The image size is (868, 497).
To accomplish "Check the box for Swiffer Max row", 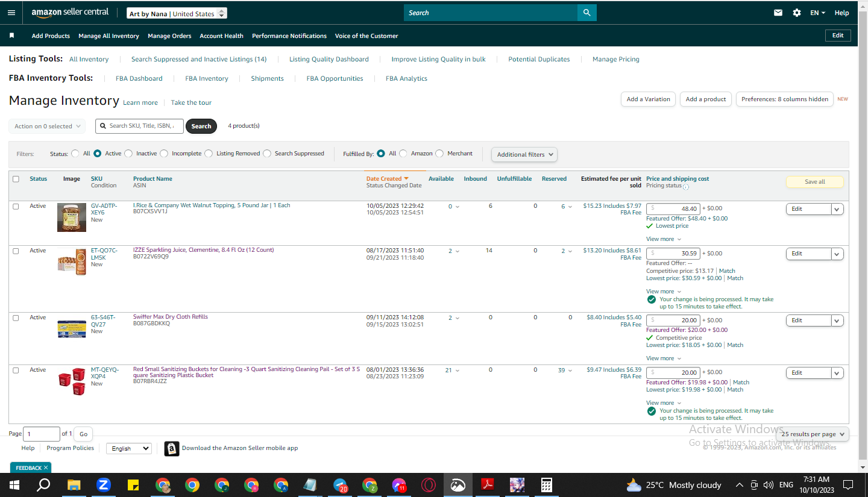I will point(16,317).
